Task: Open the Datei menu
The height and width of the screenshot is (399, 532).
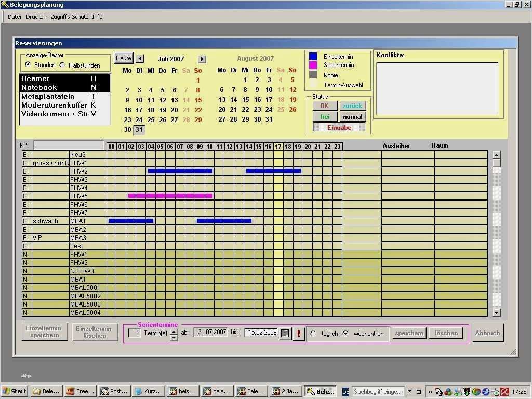Action: coord(15,17)
